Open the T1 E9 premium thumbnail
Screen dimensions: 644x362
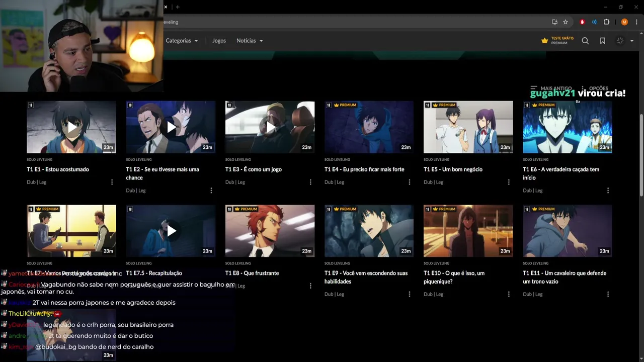click(x=369, y=231)
